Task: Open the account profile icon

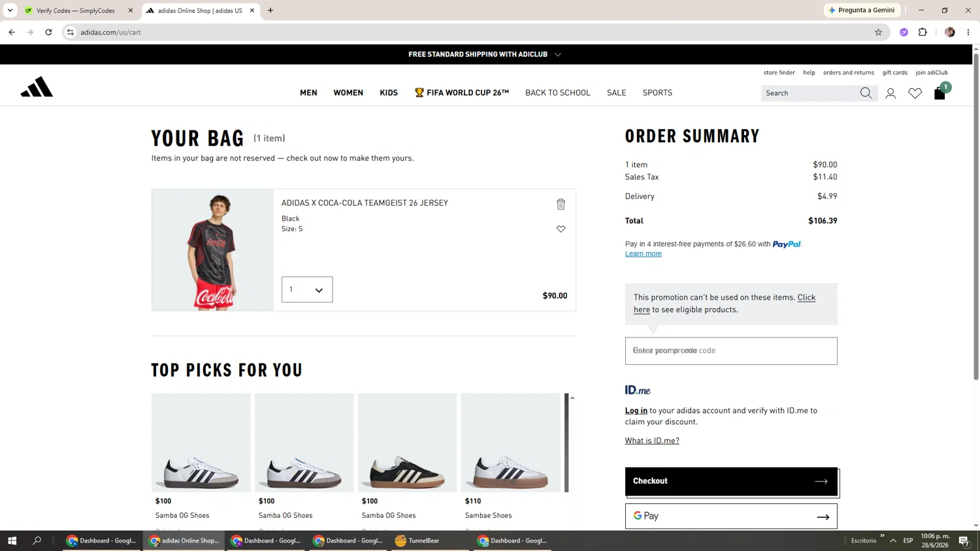Action: pyautogui.click(x=890, y=93)
